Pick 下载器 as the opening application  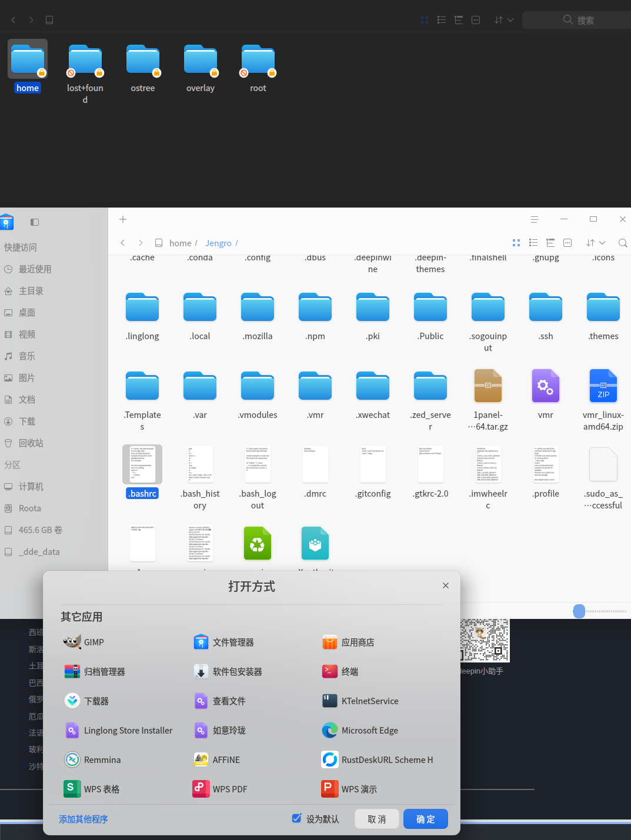point(86,701)
